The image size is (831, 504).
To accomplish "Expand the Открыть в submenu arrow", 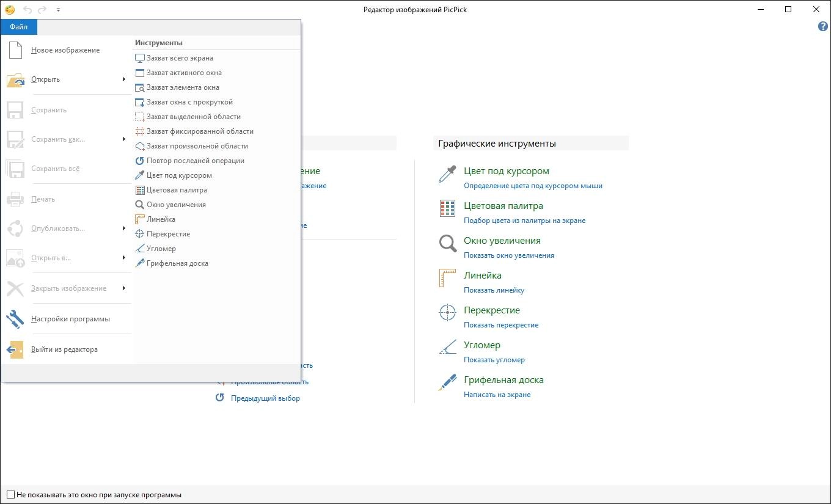I will click(124, 258).
